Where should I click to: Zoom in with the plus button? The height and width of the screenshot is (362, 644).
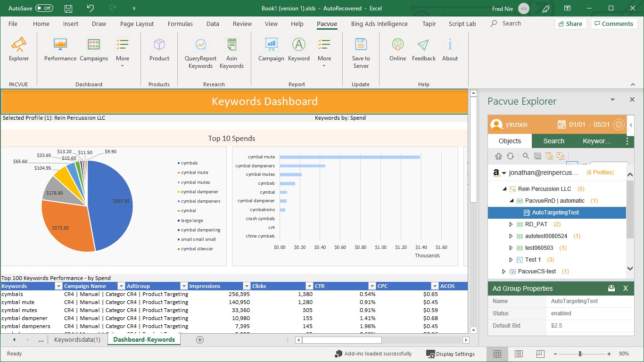point(609,354)
